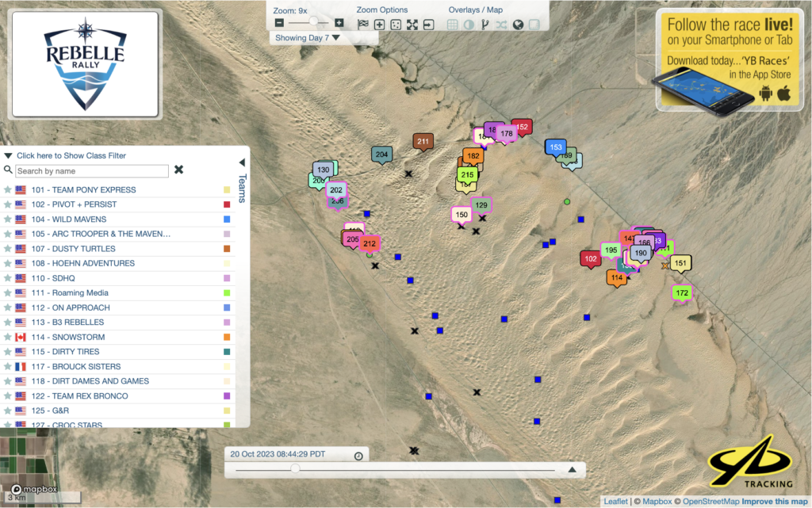Collapse the Teams side panel arrow
The height and width of the screenshot is (508, 812).
(x=242, y=162)
